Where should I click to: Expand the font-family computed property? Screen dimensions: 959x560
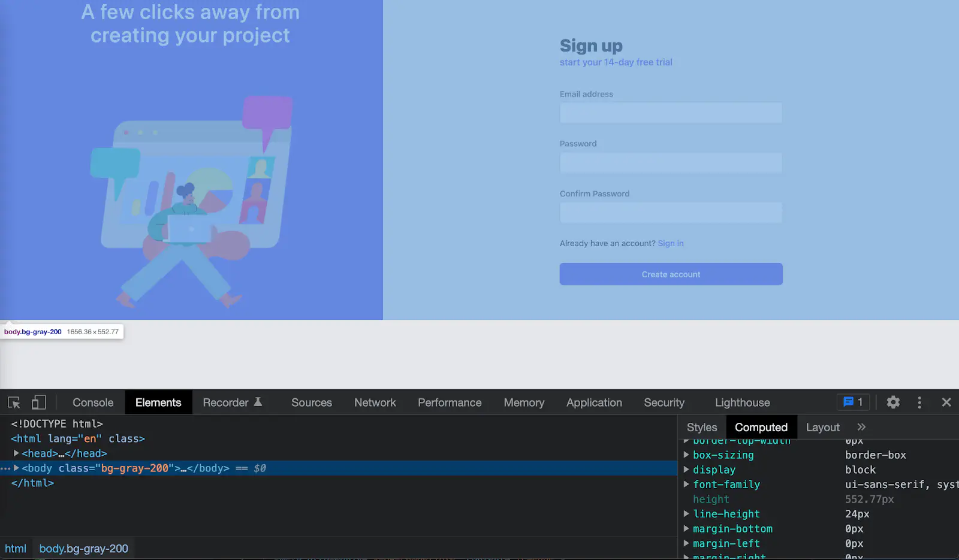coord(686,484)
